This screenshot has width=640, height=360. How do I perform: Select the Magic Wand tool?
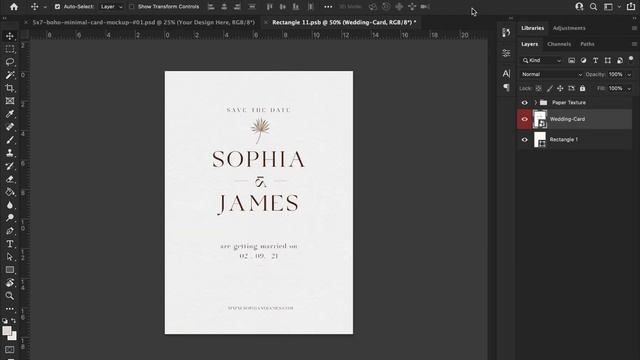pos(10,75)
